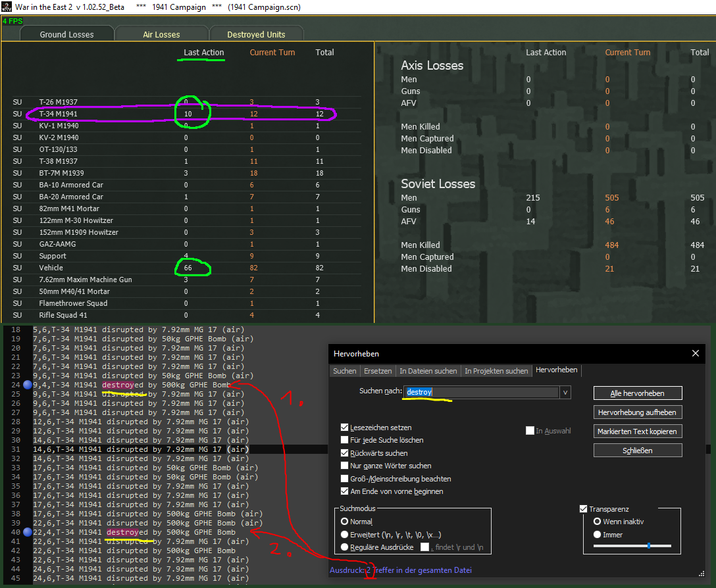This screenshot has width=716, height=588.
Task: Click the Suchen nach text field
Action: tap(482, 392)
